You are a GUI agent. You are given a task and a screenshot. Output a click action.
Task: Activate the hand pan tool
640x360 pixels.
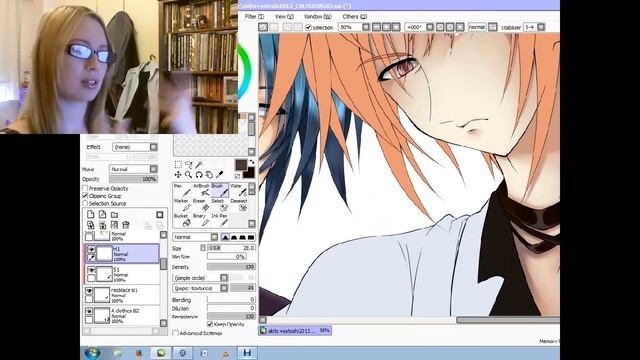click(209, 175)
